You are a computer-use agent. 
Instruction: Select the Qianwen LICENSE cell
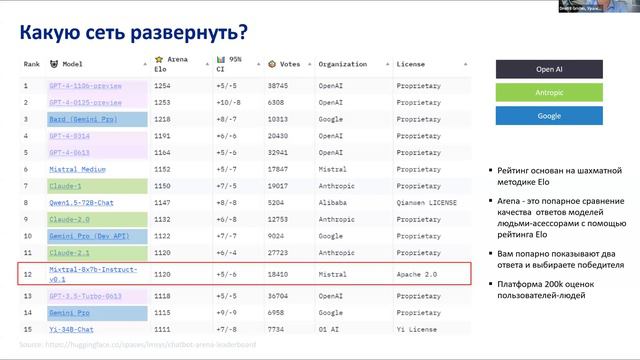click(427, 203)
